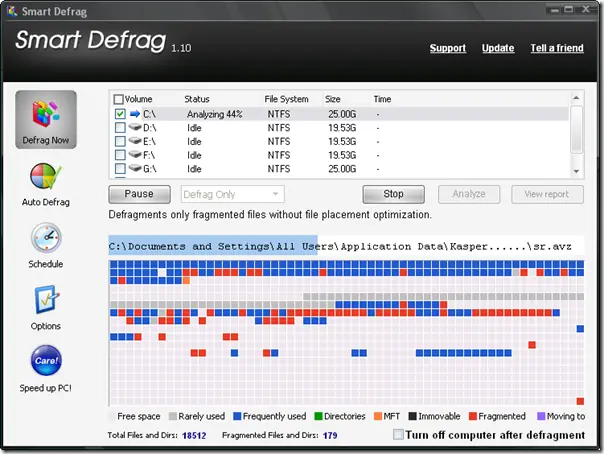Click the MFT orange legend swatch
This screenshot has width=604, height=454.
pos(378,416)
